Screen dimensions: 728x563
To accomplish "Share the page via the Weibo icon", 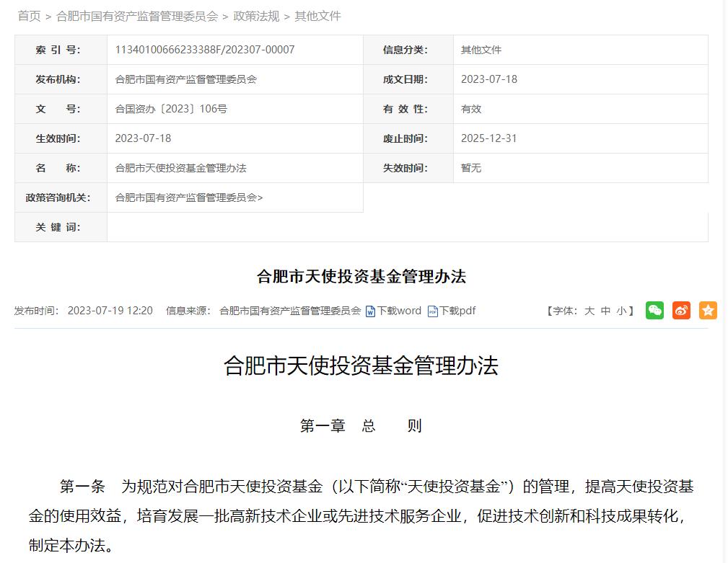I will (682, 311).
